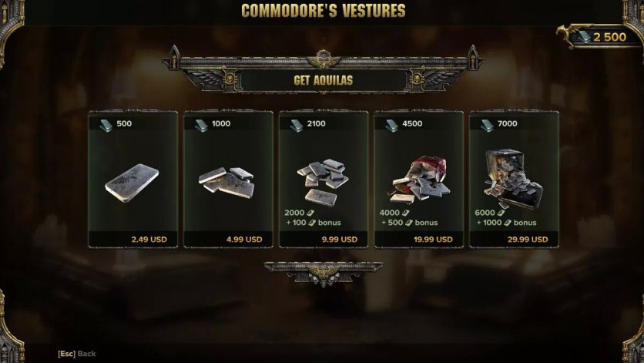Click the single Aquila ingot image
Image resolution: width=644 pixels, height=363 pixels.
coord(132,183)
